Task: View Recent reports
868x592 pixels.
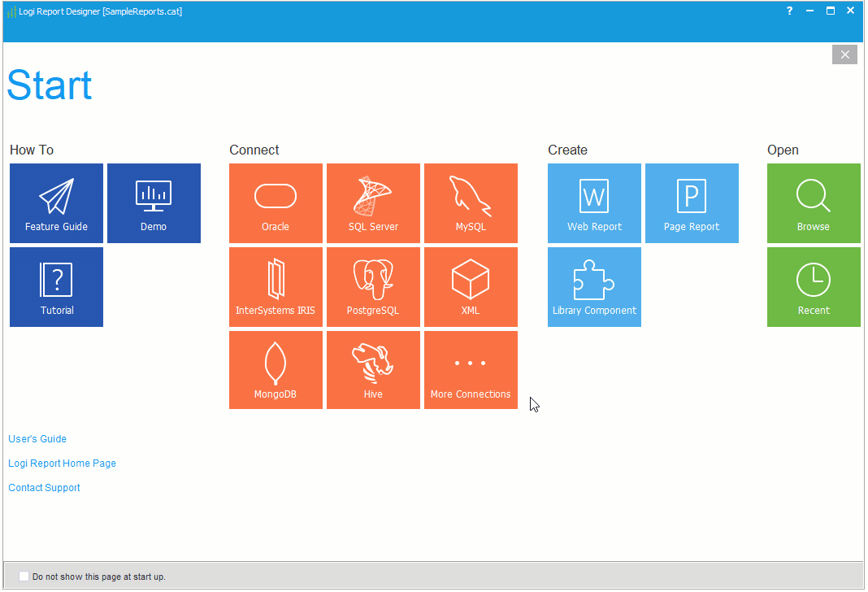Action: point(814,286)
